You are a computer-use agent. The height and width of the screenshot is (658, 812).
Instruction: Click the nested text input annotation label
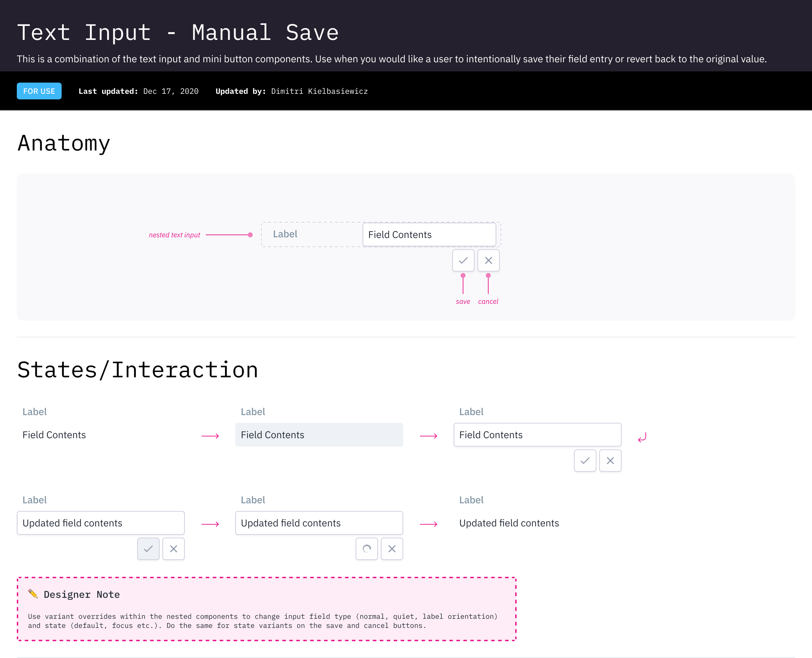click(x=174, y=235)
